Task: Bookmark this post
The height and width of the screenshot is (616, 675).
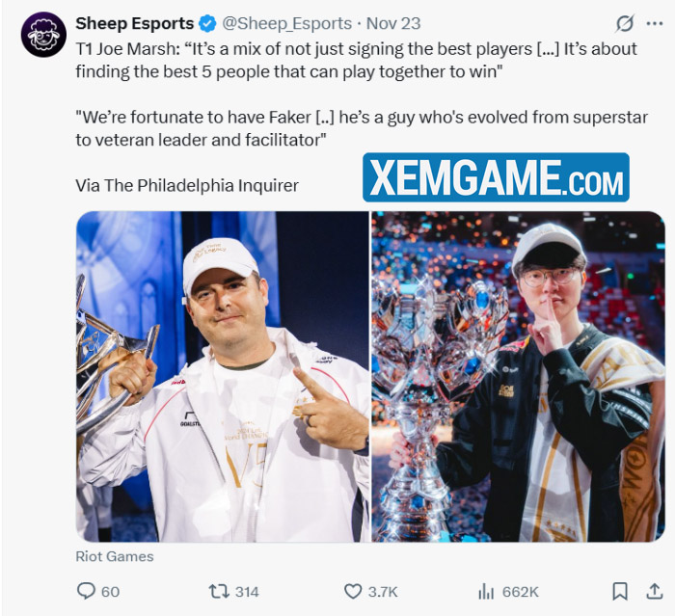Action: pyautogui.click(x=620, y=591)
